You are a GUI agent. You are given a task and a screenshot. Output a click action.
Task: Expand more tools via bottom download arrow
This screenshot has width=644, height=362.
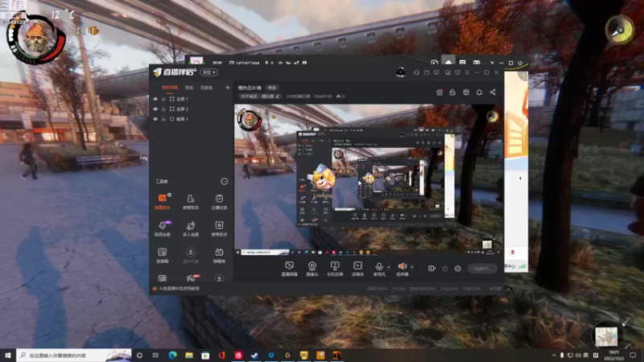point(219,278)
